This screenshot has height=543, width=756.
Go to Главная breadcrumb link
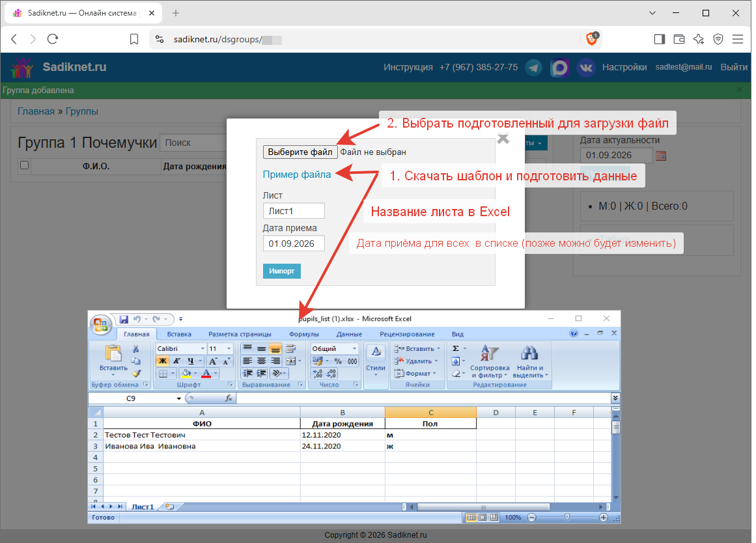coord(36,111)
